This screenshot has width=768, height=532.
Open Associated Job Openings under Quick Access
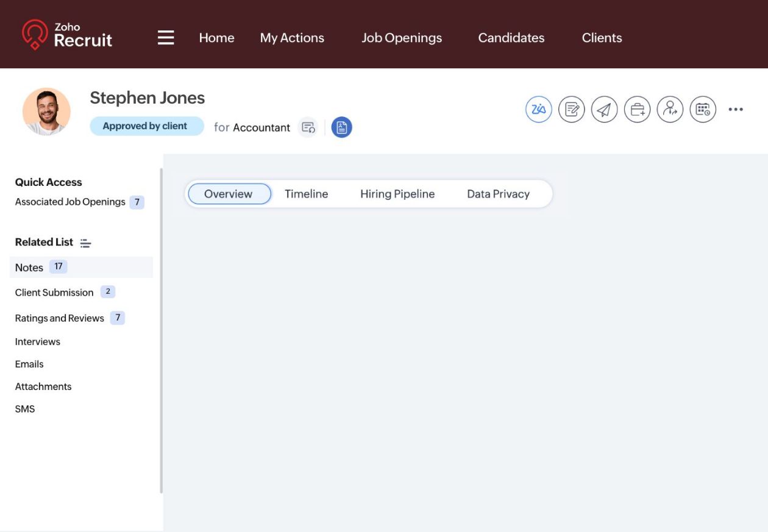click(x=70, y=202)
